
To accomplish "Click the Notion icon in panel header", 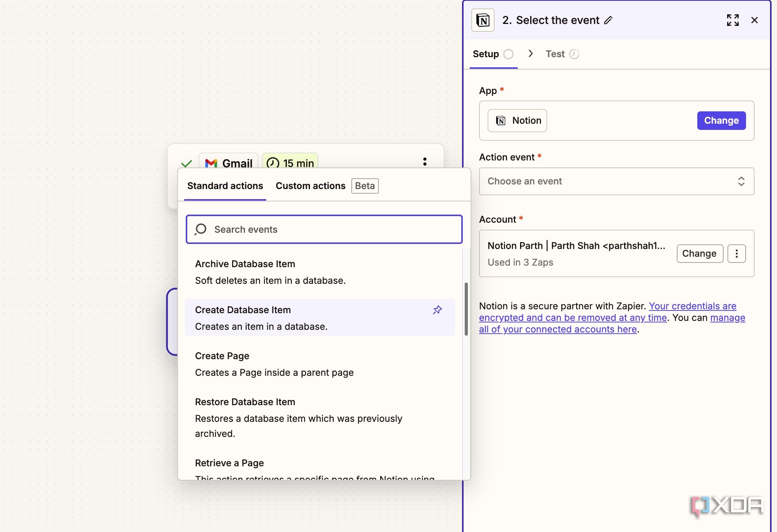I will click(x=483, y=20).
